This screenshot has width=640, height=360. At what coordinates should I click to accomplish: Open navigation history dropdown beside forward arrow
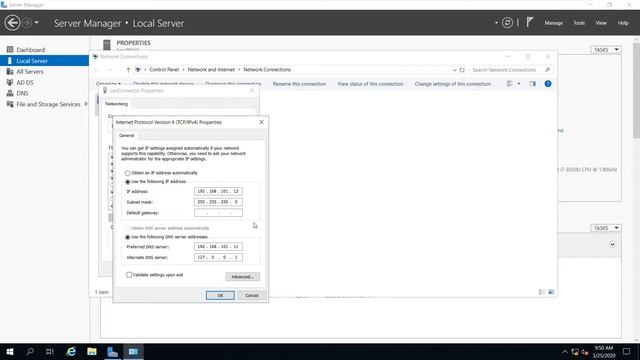tap(37, 23)
